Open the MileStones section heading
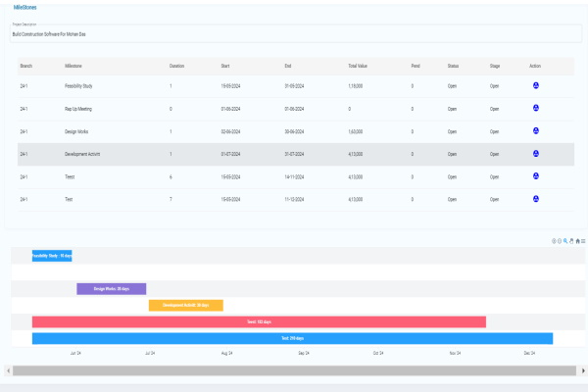The height and width of the screenshot is (392, 588). tap(26, 7)
